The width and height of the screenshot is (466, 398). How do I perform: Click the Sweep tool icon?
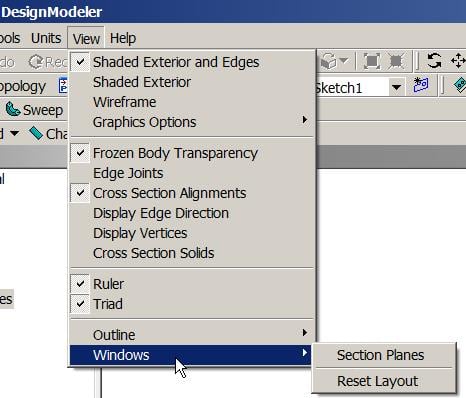(x=13, y=110)
